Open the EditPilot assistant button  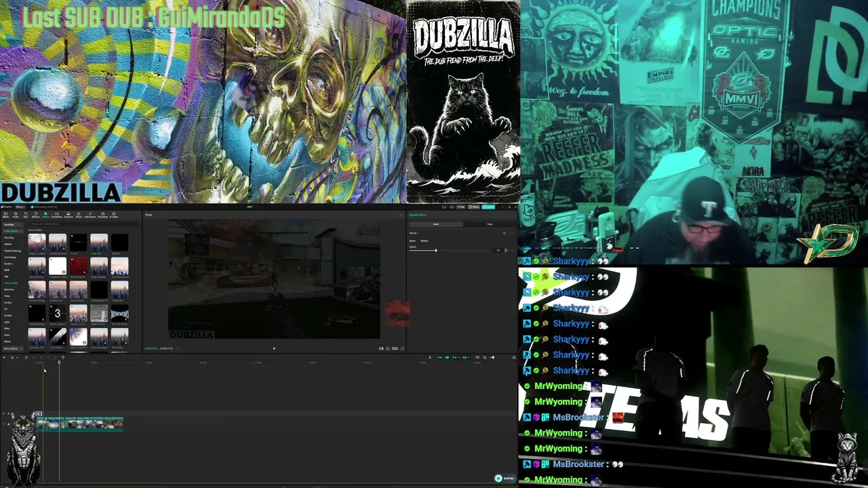505,479
